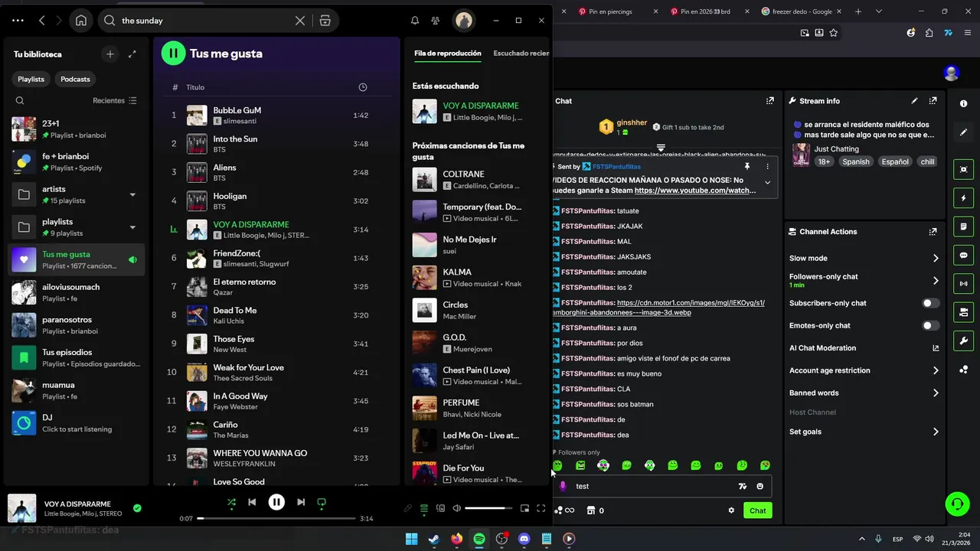Search within Tu biblioteca
Screen dimensions: 980x551
[20, 100]
